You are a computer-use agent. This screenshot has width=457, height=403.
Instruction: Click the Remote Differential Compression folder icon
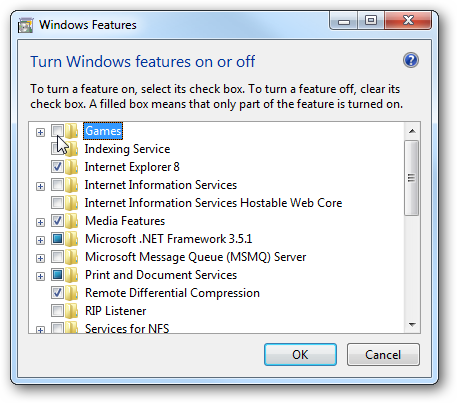71,293
